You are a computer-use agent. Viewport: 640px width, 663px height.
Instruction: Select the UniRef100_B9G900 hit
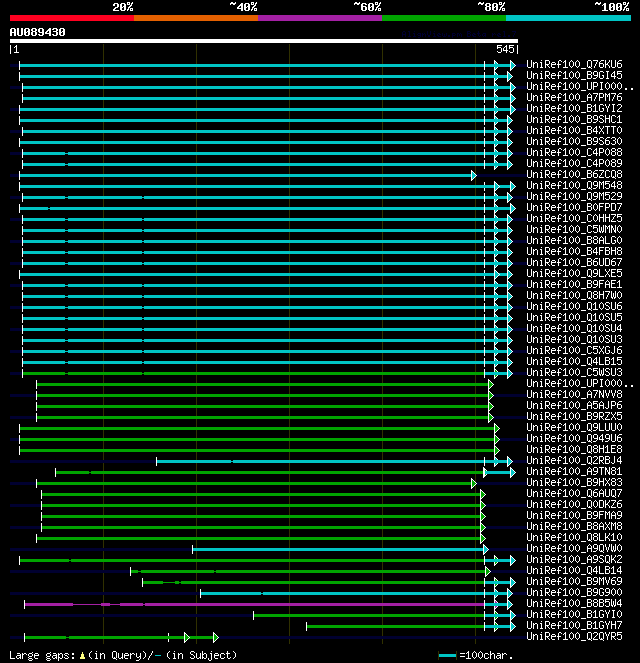click(x=574, y=592)
